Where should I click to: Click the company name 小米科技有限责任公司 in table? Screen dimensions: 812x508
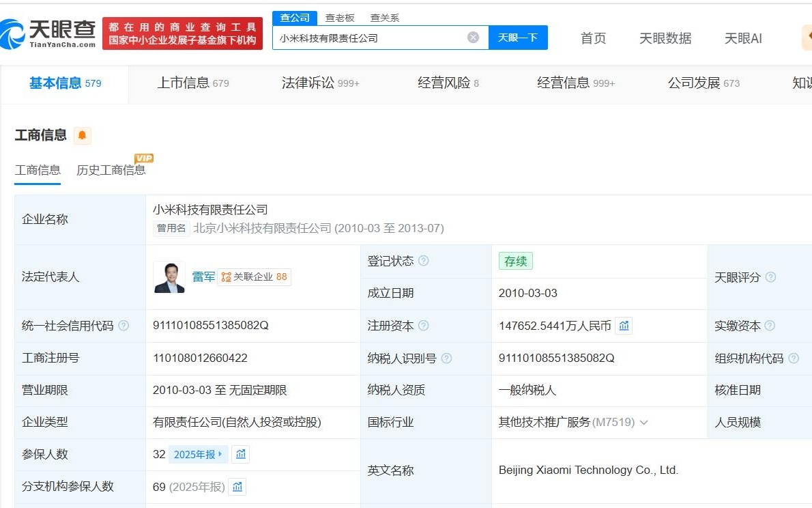pyautogui.click(x=210, y=210)
